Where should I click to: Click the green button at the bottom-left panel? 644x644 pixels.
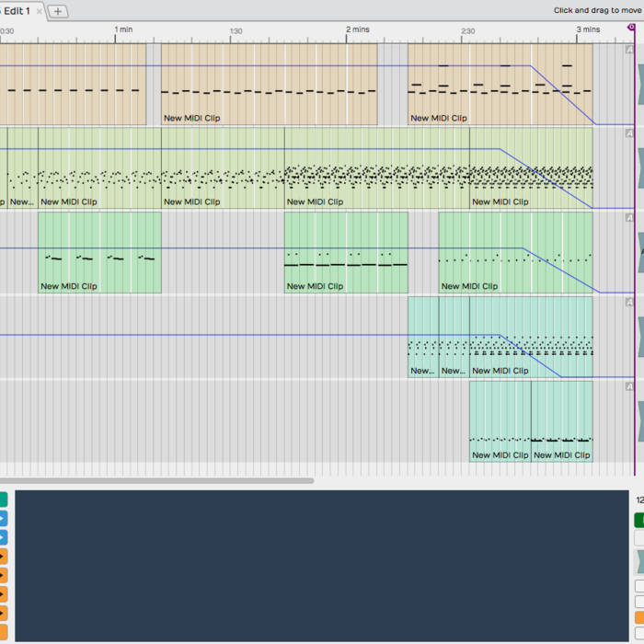click(3, 500)
